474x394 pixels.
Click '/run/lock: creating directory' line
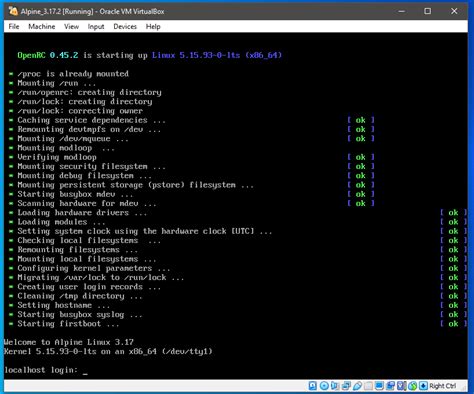pyautogui.click(x=85, y=102)
